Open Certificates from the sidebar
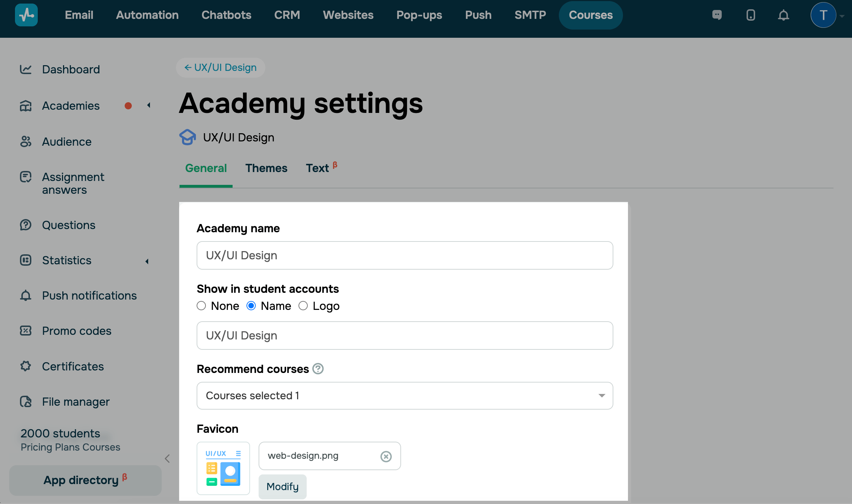The height and width of the screenshot is (504, 852). click(x=73, y=366)
